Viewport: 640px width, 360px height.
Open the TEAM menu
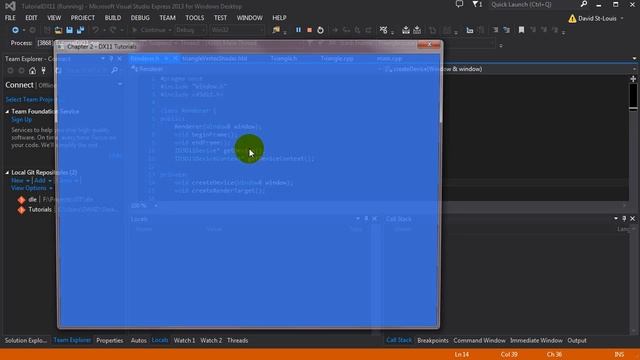tap(167, 18)
